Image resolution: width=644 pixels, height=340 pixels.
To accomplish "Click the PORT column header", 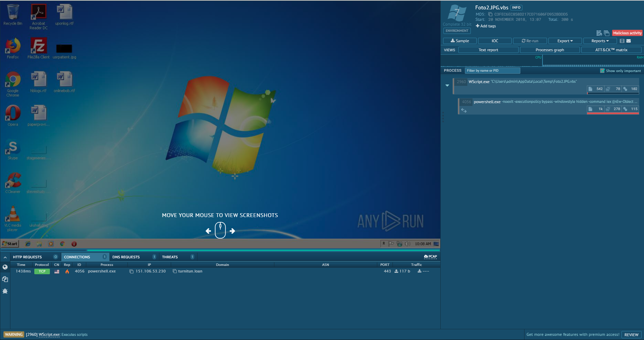I will (x=385, y=265).
